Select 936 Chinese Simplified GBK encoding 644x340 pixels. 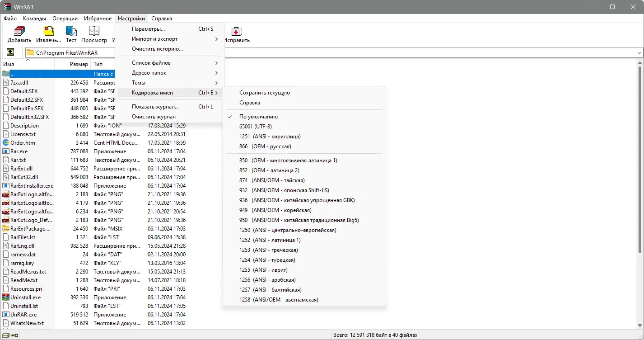tap(304, 200)
